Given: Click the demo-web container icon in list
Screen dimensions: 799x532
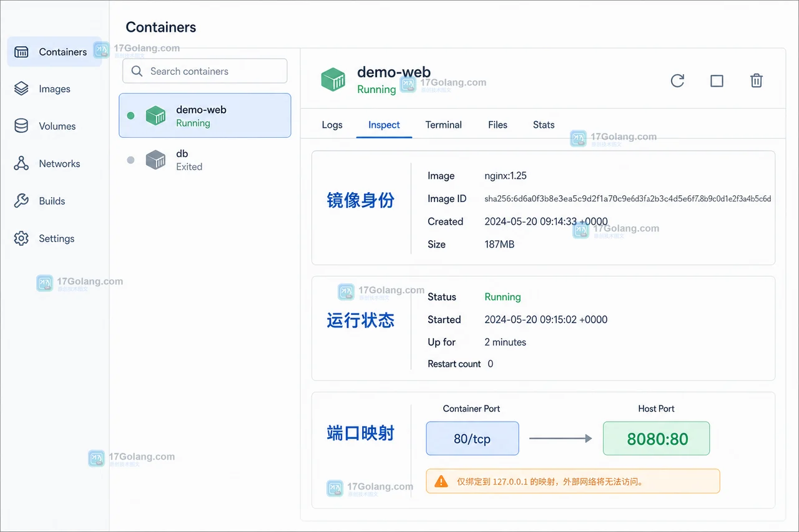Looking at the screenshot, I should (155, 115).
